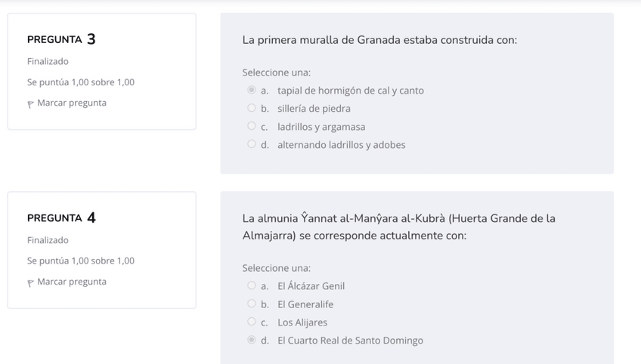Viewport: 641px width, 364px height.
Task: Click the Granada muralla question text
Action: (379, 39)
